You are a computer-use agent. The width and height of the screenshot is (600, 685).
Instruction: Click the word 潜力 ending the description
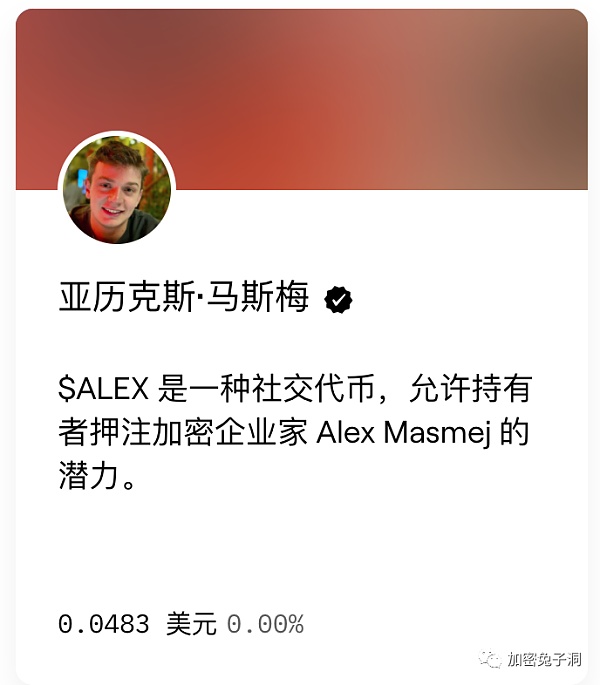click(89, 477)
